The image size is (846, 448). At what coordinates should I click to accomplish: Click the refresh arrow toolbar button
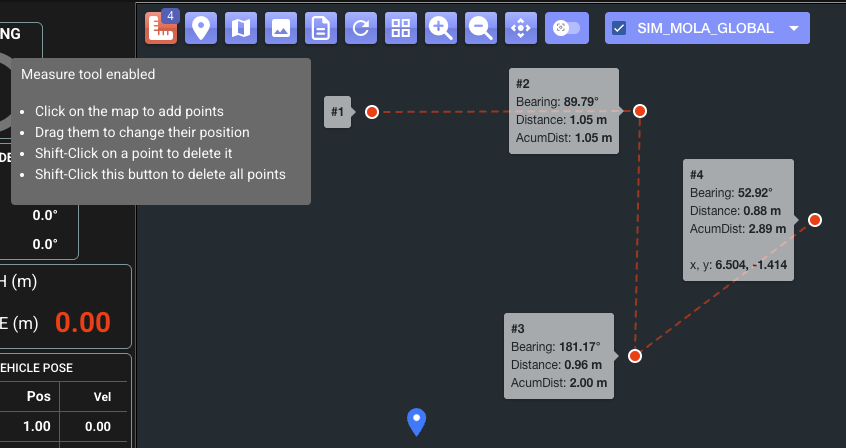coord(361,28)
